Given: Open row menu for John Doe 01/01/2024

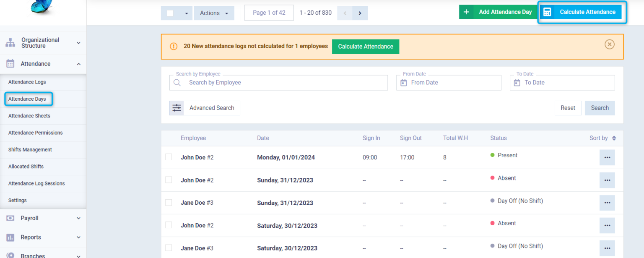Looking at the screenshot, I should pos(607,158).
